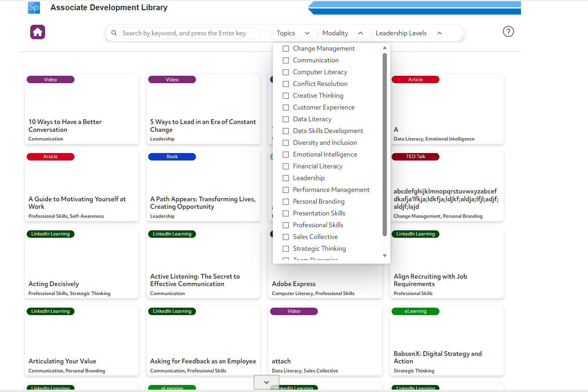Open 'Asking for Feedback as an Employee' card
The image size is (588, 392).
click(203, 341)
